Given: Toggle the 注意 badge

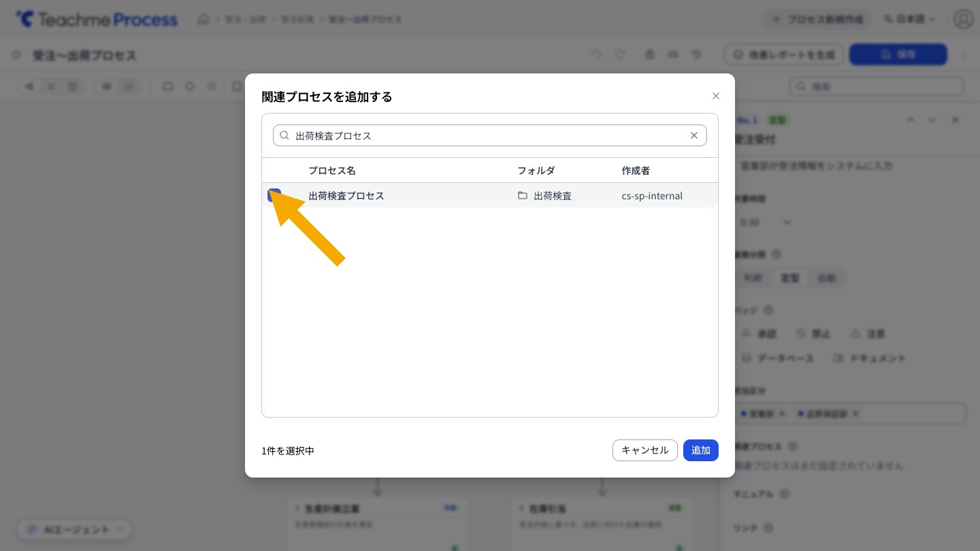Looking at the screenshot, I should [868, 334].
